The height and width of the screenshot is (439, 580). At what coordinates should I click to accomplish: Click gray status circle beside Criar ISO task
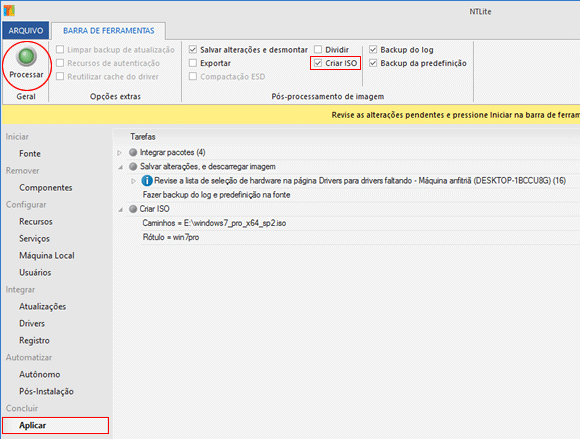[x=133, y=209]
